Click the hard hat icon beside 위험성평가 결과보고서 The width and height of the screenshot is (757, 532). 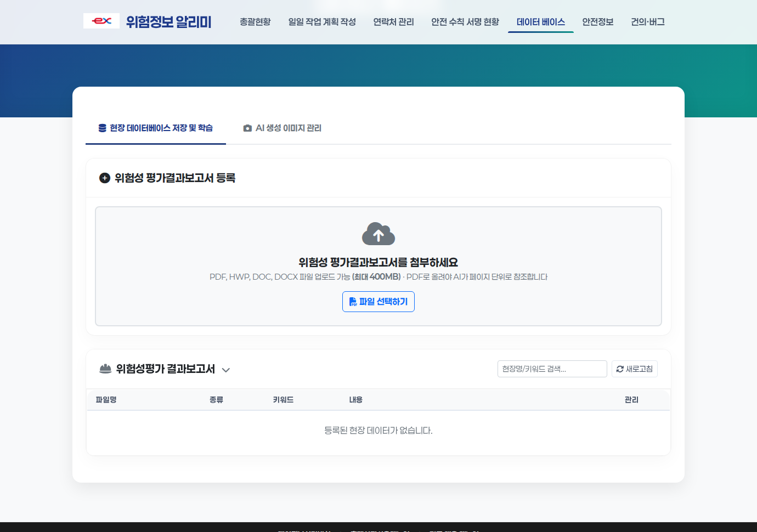tap(105, 369)
